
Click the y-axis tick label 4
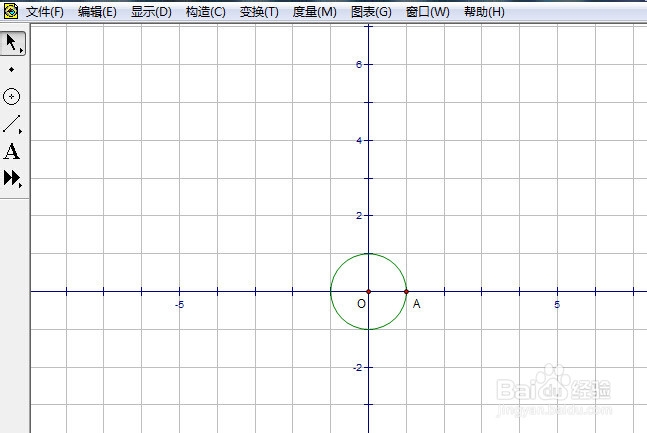pyautogui.click(x=359, y=141)
